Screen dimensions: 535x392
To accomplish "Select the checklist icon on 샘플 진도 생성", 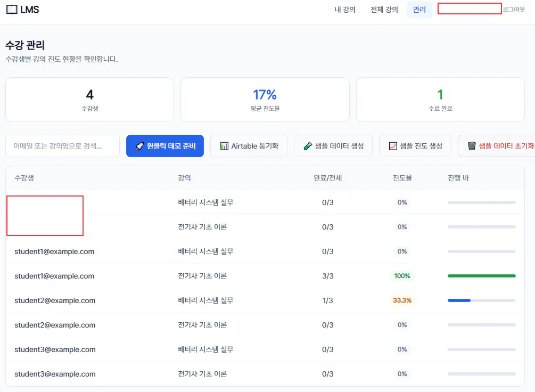I will (392, 145).
